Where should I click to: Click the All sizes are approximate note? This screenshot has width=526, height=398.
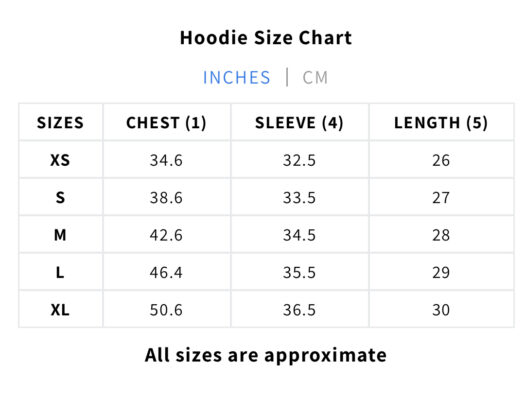pos(266,355)
